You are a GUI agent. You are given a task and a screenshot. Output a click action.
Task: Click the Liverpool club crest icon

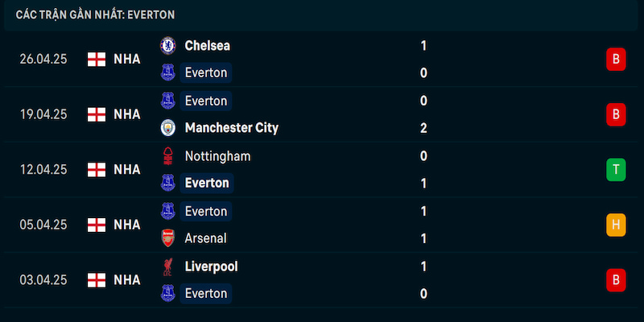(168, 266)
